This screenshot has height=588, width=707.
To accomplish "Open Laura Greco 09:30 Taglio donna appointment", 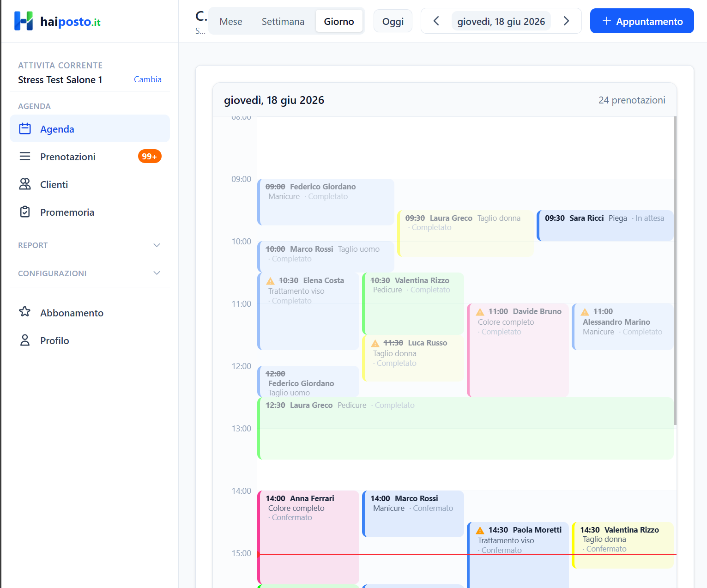I will click(x=465, y=233).
